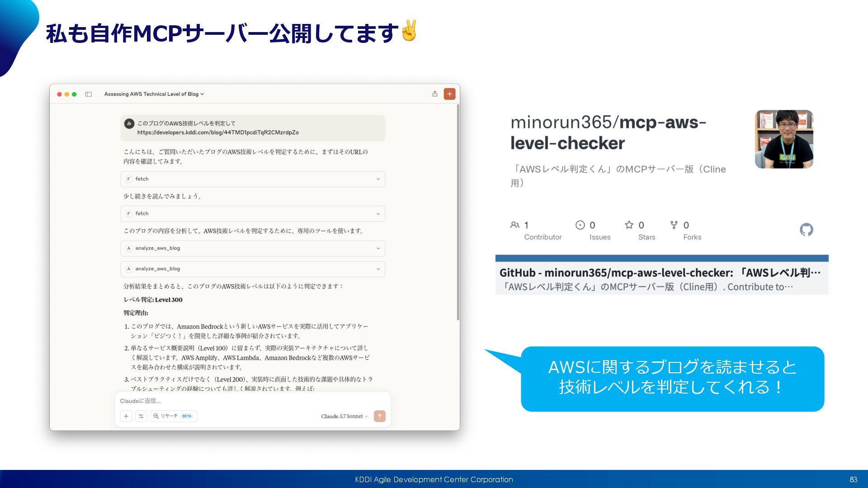Expand the second fetch tool call chevron
The width and height of the screenshot is (868, 488).
click(378, 214)
